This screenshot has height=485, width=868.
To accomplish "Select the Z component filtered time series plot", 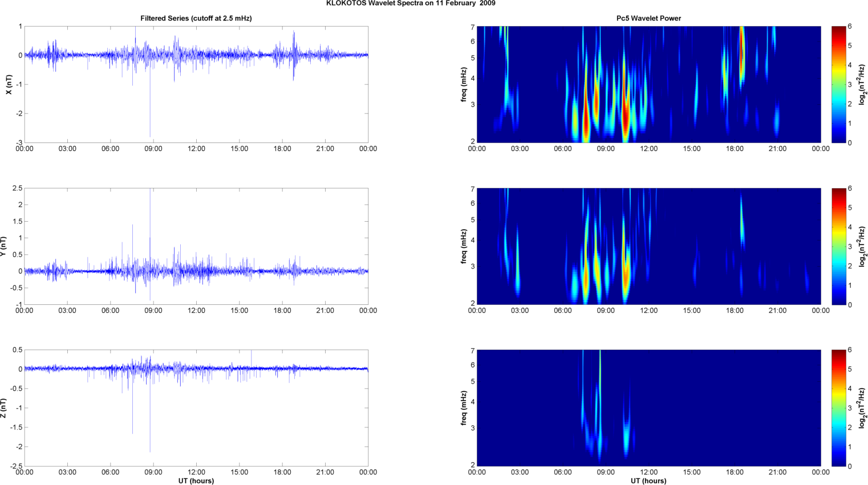I will coord(196,408).
